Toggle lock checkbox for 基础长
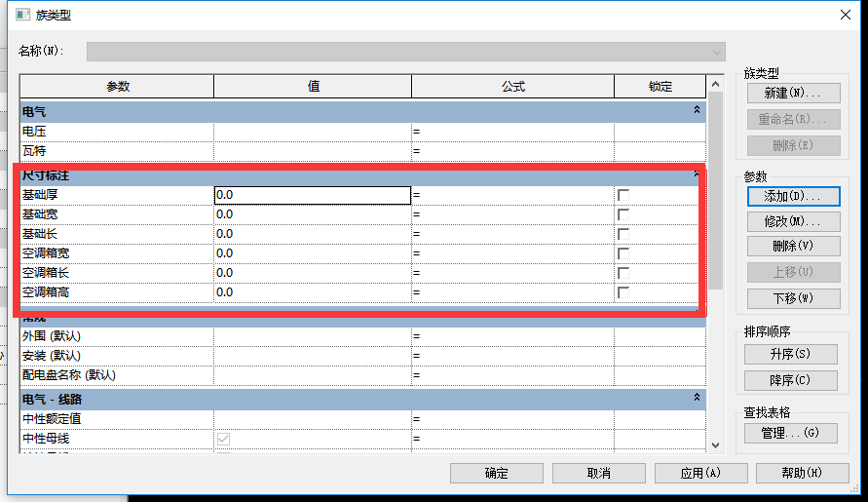Viewport: 868px width, 502px height. [x=623, y=234]
